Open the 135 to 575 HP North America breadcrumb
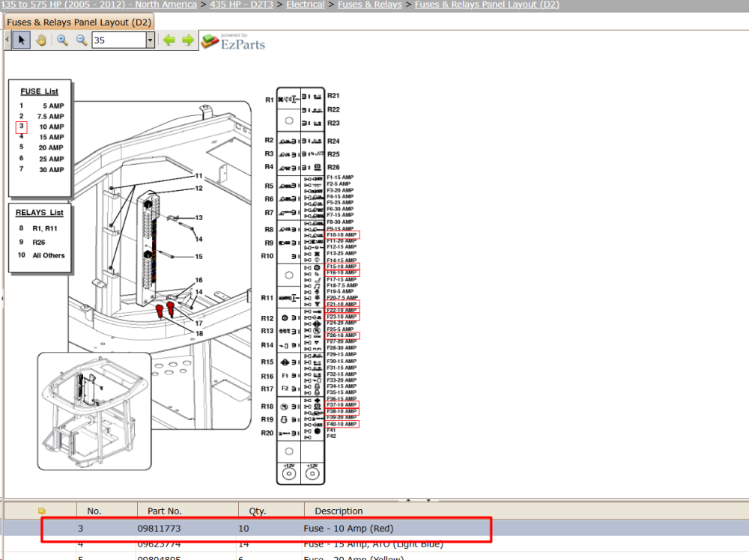Screen dimensions: 749x560 98,4
